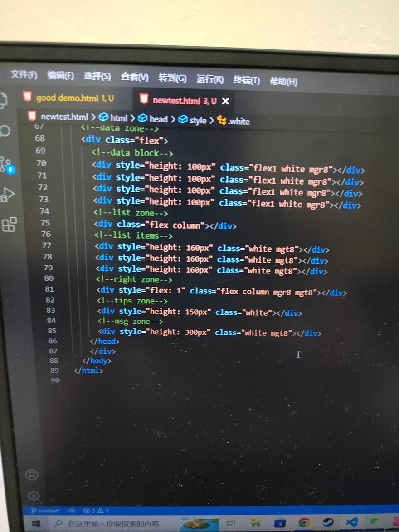Open the 终端(T) menu
The width and height of the screenshot is (399, 532).
click(246, 80)
